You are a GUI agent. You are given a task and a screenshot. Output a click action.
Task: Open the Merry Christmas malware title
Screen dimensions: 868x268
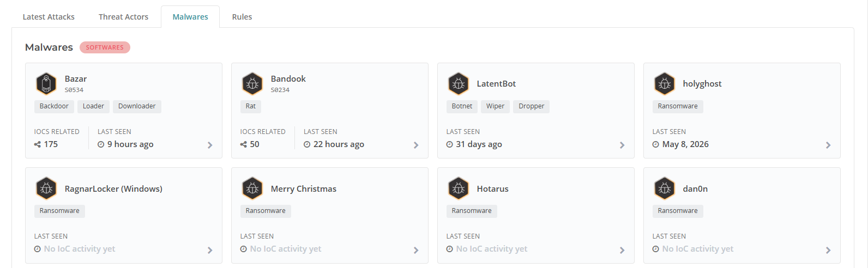[304, 189]
